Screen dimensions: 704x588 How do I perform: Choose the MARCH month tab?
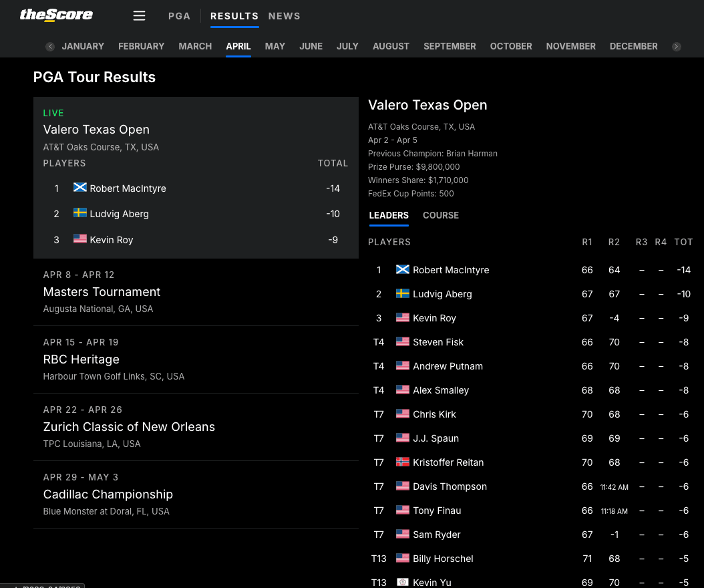click(x=195, y=46)
